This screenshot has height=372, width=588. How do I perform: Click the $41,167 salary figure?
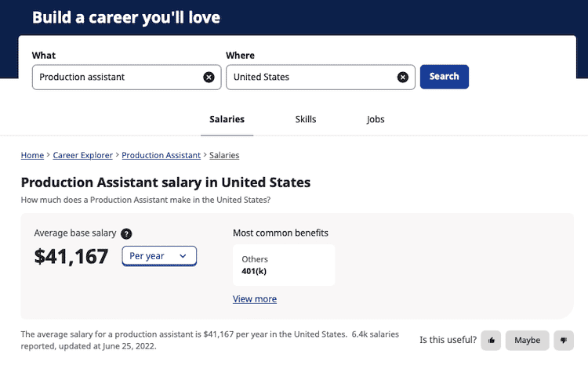coord(71,256)
